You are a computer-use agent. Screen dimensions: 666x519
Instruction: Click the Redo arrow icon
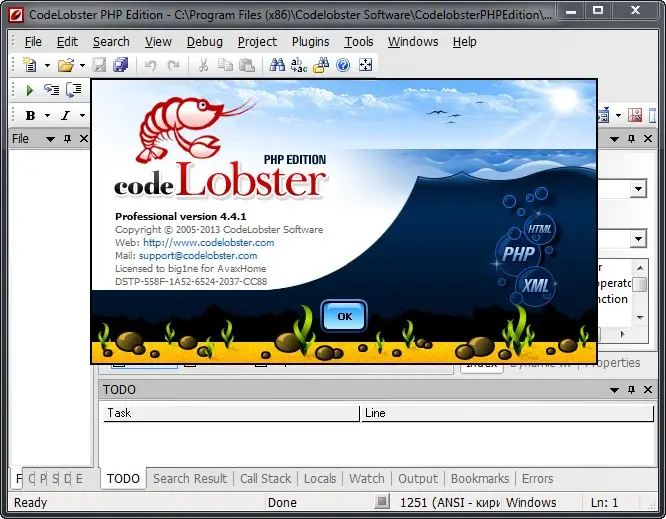coord(173,65)
